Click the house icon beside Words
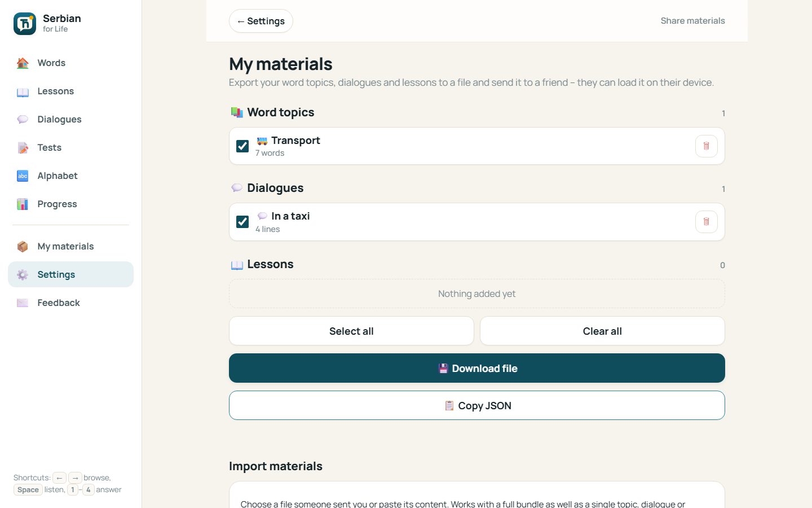Image resolution: width=812 pixels, height=508 pixels. 23,63
